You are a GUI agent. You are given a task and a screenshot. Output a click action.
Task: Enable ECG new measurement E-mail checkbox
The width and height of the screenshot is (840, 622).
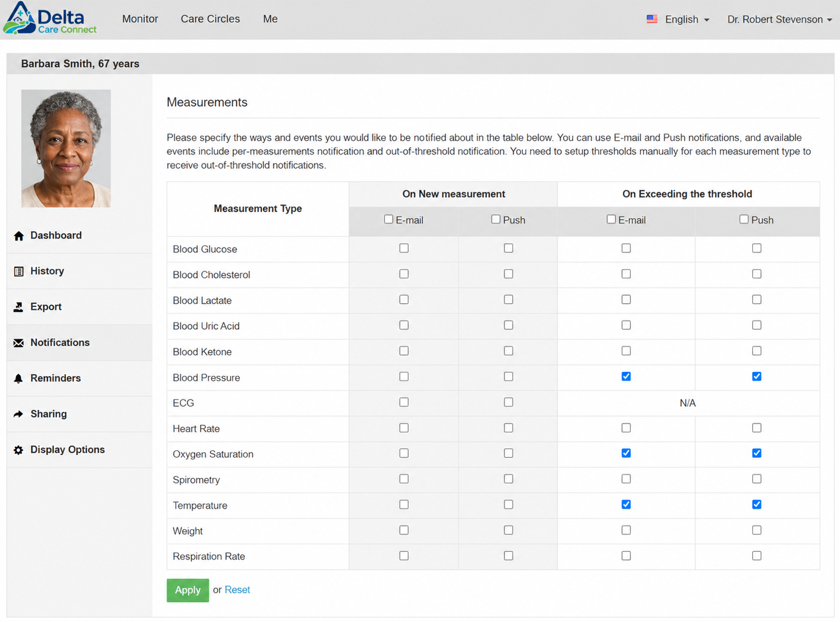pyautogui.click(x=404, y=402)
